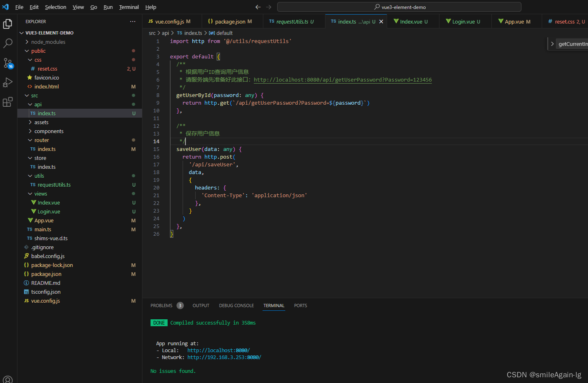Click the api breadcrumb segment

(166, 33)
